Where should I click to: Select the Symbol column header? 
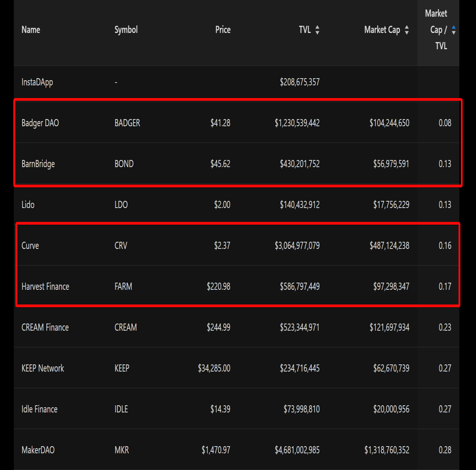click(126, 30)
